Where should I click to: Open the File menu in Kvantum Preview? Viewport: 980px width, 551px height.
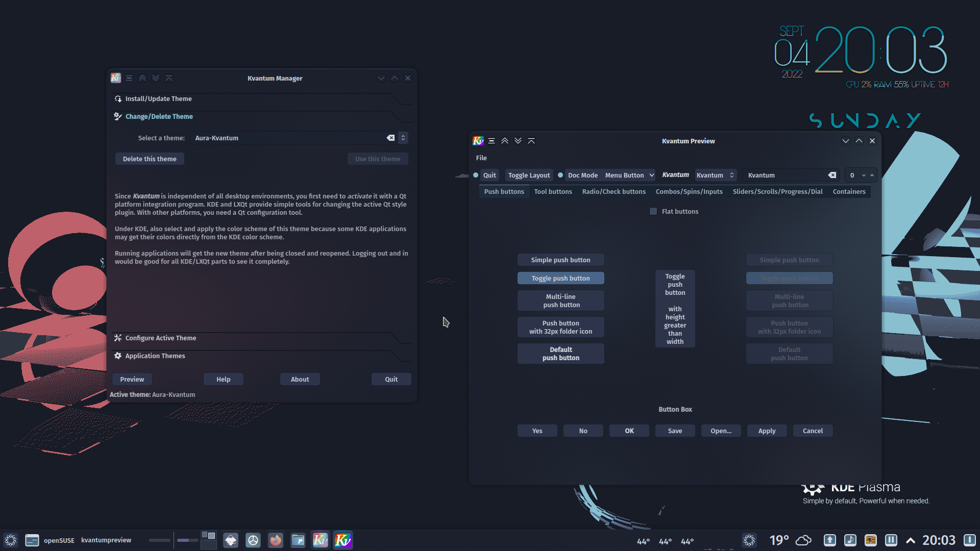coord(481,158)
